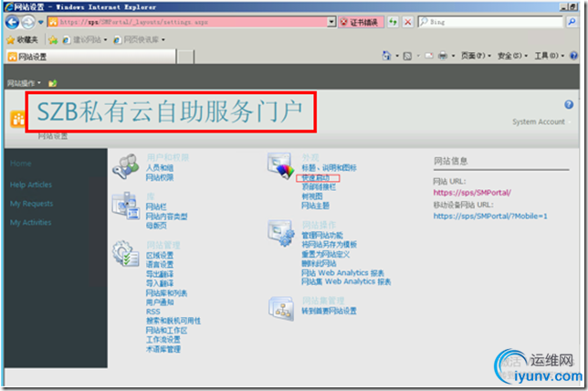Open the 页面(P) page menu
The image size is (588, 391).
(476, 56)
